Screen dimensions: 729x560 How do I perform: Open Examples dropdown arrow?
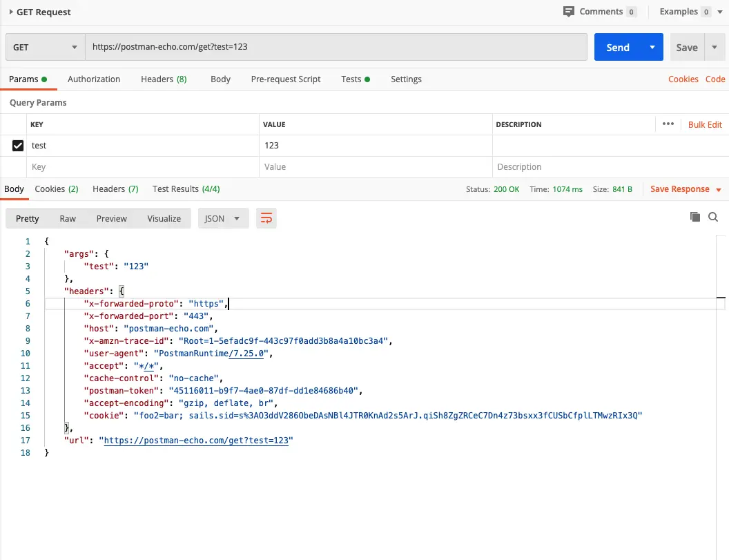click(720, 12)
